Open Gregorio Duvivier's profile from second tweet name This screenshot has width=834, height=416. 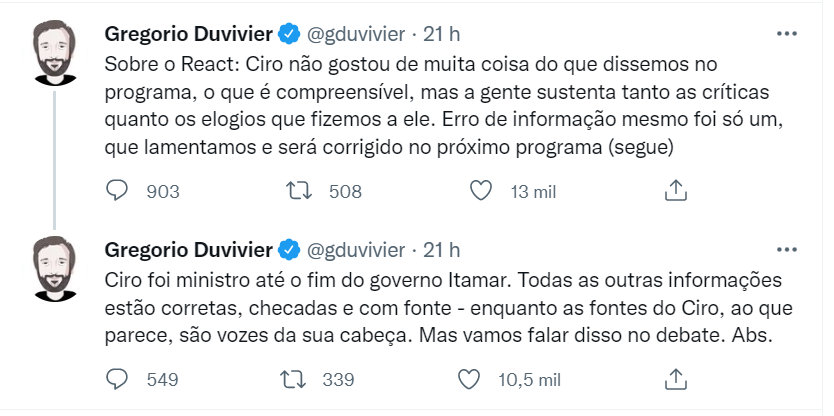[x=189, y=249]
